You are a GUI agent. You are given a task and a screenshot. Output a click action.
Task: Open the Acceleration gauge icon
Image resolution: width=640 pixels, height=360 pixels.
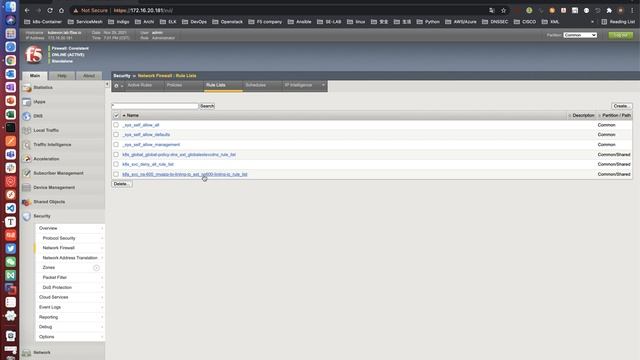click(27, 159)
